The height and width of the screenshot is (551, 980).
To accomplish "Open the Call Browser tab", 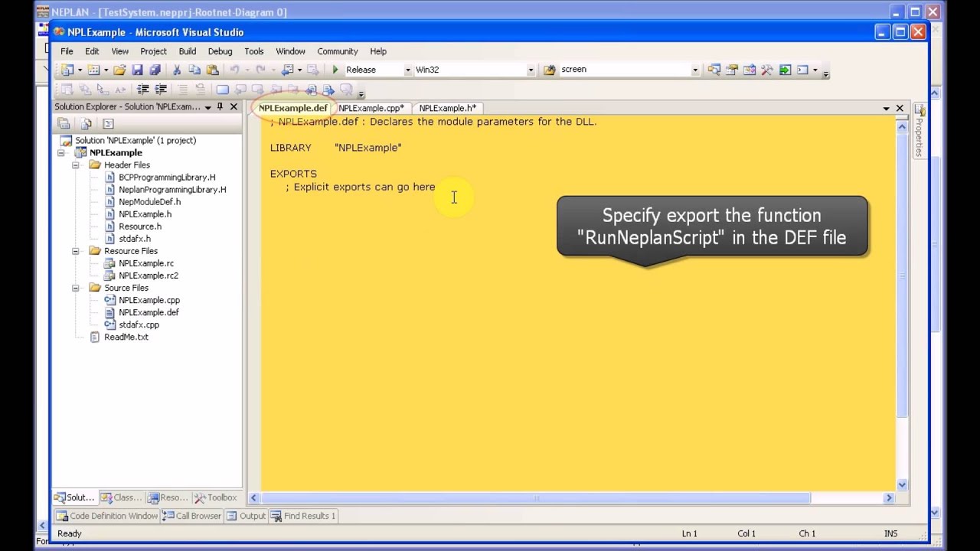I will point(193,516).
